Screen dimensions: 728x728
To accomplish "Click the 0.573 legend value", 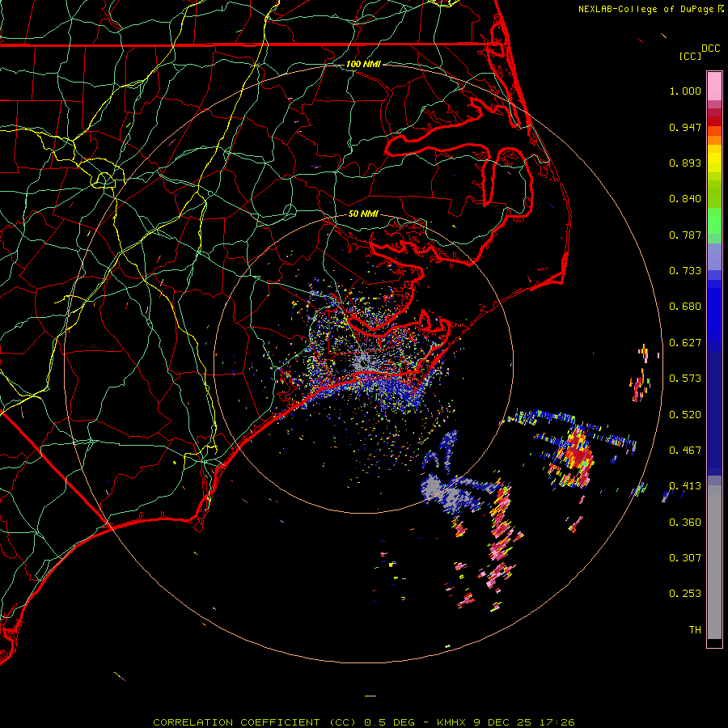I will click(685, 379).
